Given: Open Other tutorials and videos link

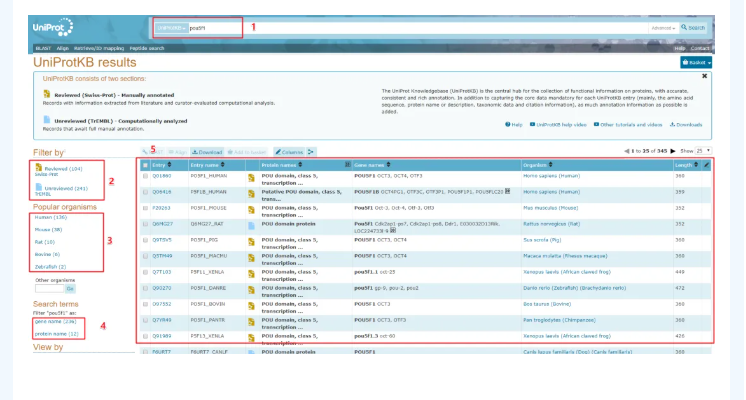Looking at the screenshot, I should click(x=628, y=125).
